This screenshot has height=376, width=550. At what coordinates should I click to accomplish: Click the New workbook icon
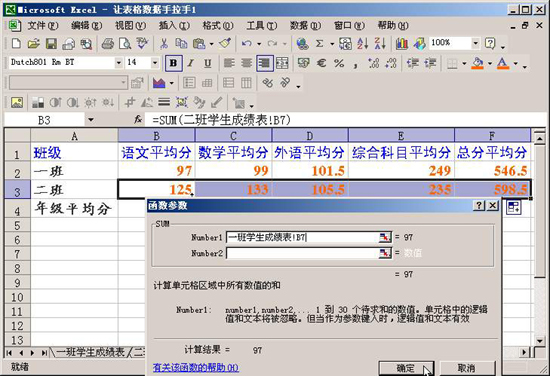coord(16,43)
